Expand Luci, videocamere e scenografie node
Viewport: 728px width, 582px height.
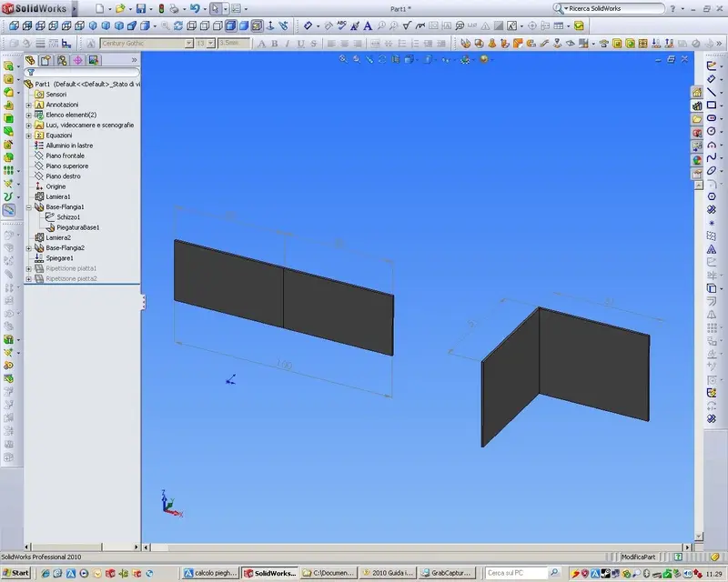(x=29, y=125)
